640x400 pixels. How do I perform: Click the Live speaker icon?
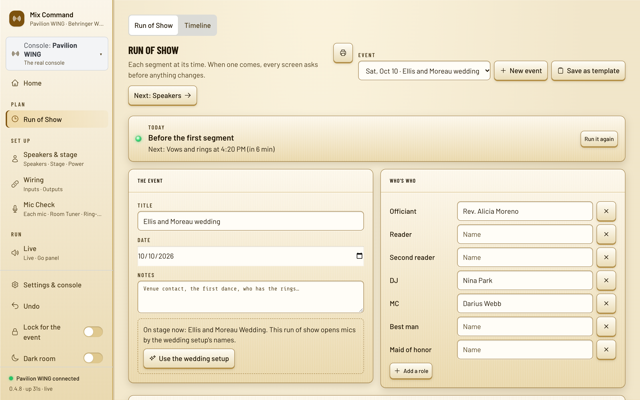pyautogui.click(x=15, y=253)
